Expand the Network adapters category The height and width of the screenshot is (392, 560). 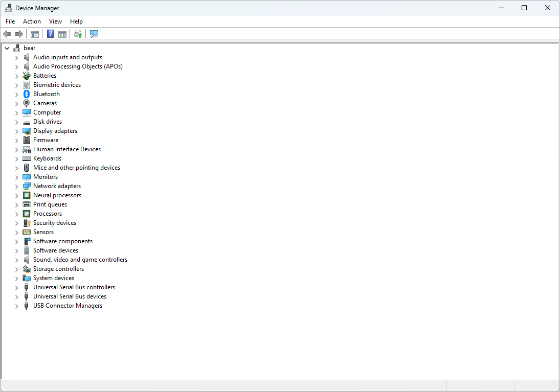point(16,186)
